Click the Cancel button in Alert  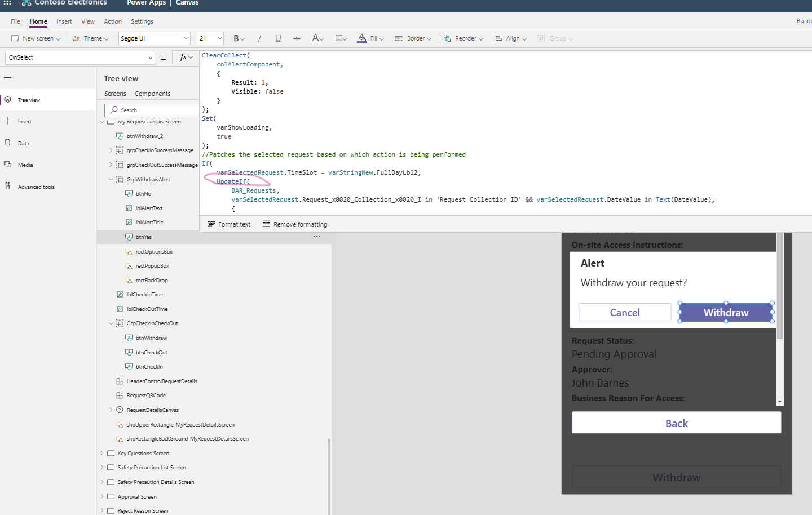[x=625, y=312]
